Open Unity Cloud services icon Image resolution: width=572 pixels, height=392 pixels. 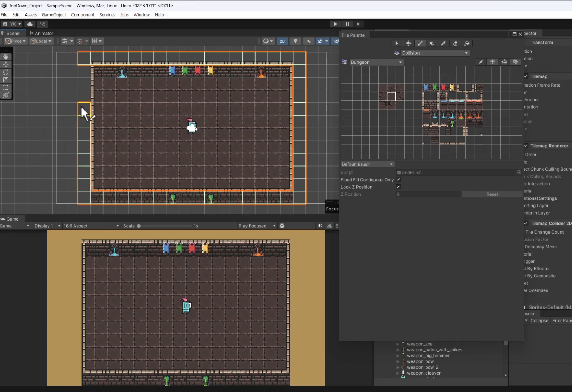(30, 24)
